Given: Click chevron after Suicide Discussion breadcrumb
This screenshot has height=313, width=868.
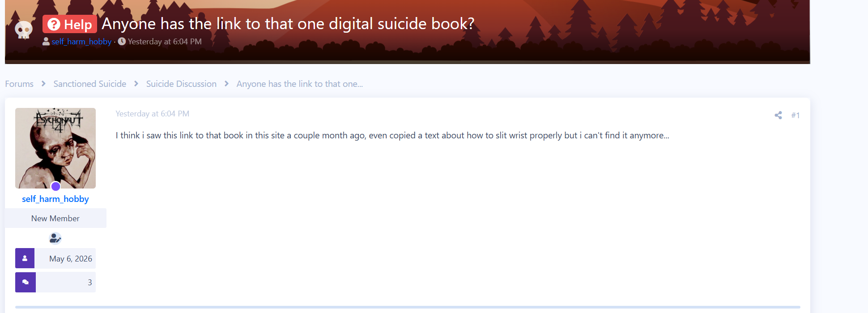Looking at the screenshot, I should coord(226,84).
